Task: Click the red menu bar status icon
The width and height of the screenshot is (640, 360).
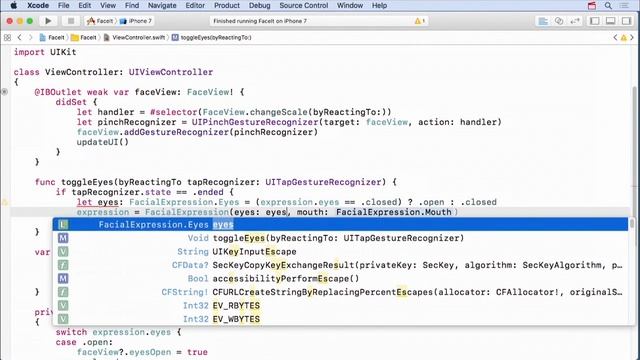Action: 592,5
